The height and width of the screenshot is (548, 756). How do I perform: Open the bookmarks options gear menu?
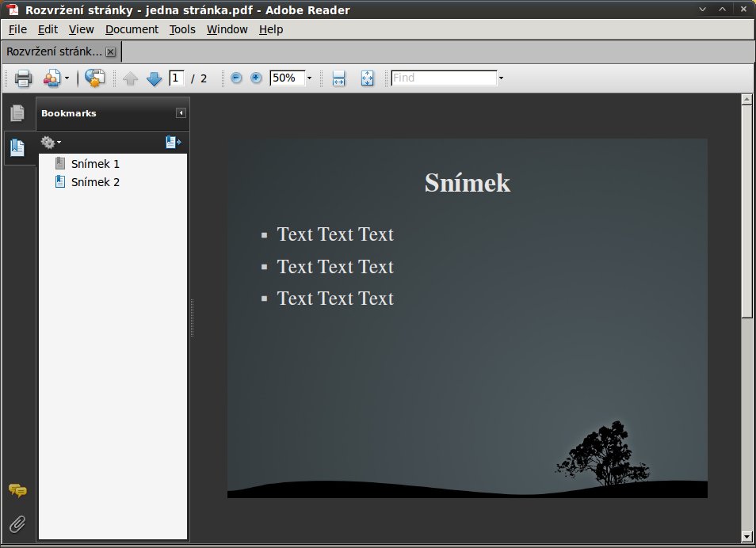click(x=51, y=143)
